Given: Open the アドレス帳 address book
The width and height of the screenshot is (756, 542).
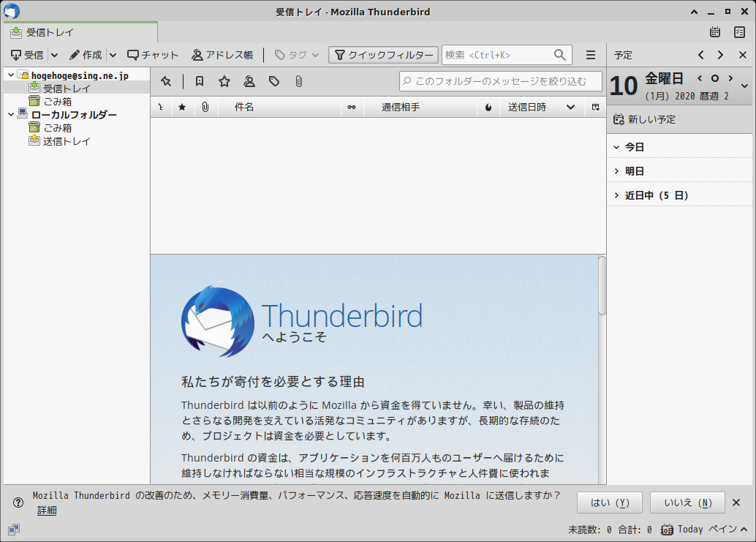Looking at the screenshot, I should (222, 55).
